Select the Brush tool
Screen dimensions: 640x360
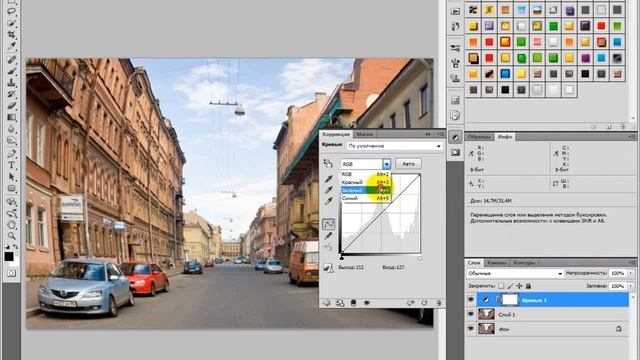[11, 71]
